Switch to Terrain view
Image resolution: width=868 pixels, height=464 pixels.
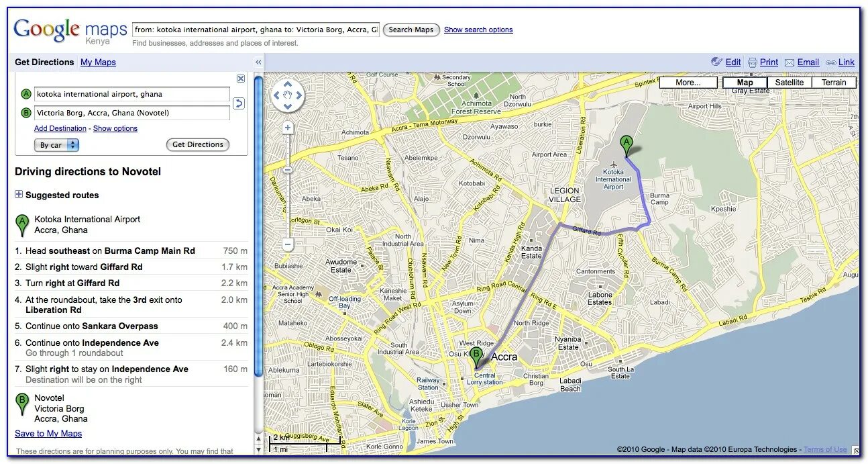834,83
